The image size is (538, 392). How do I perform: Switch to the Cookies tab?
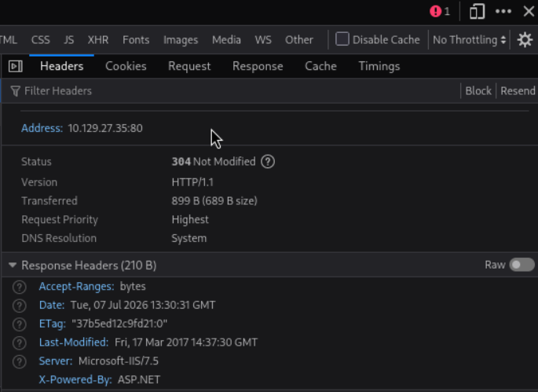coord(126,66)
